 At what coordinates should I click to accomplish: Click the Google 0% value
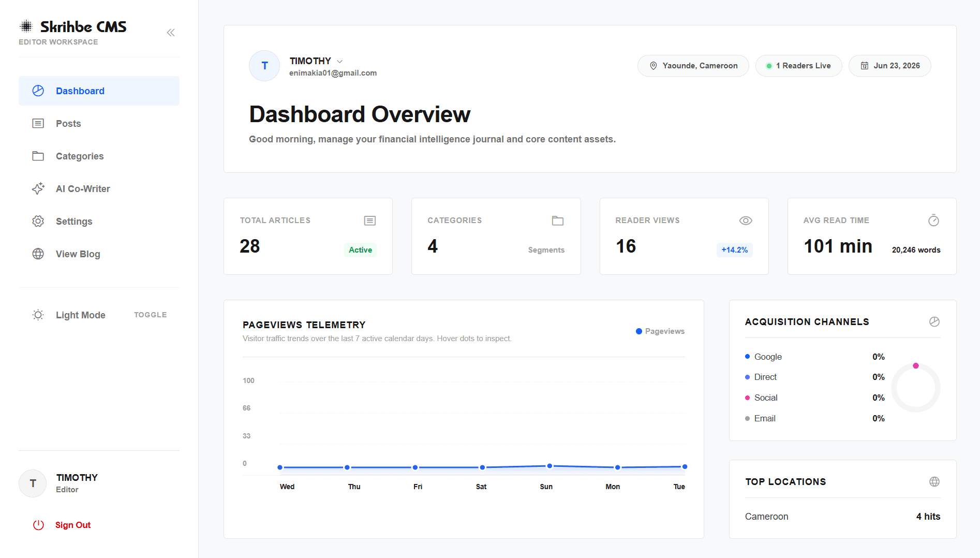point(879,357)
